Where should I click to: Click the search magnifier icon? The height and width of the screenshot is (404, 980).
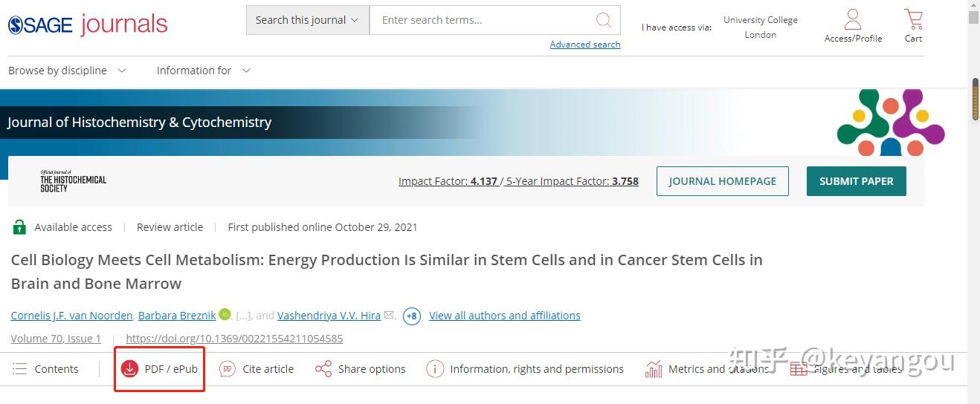604,20
